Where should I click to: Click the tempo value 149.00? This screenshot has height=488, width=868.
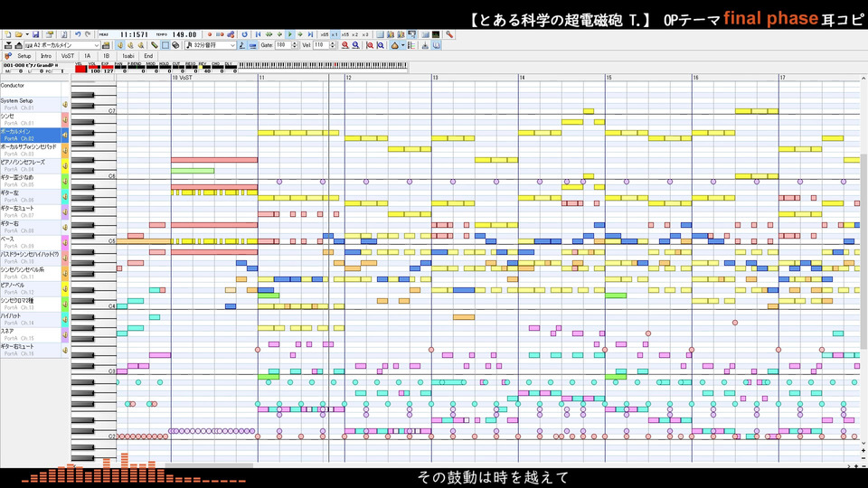point(184,34)
